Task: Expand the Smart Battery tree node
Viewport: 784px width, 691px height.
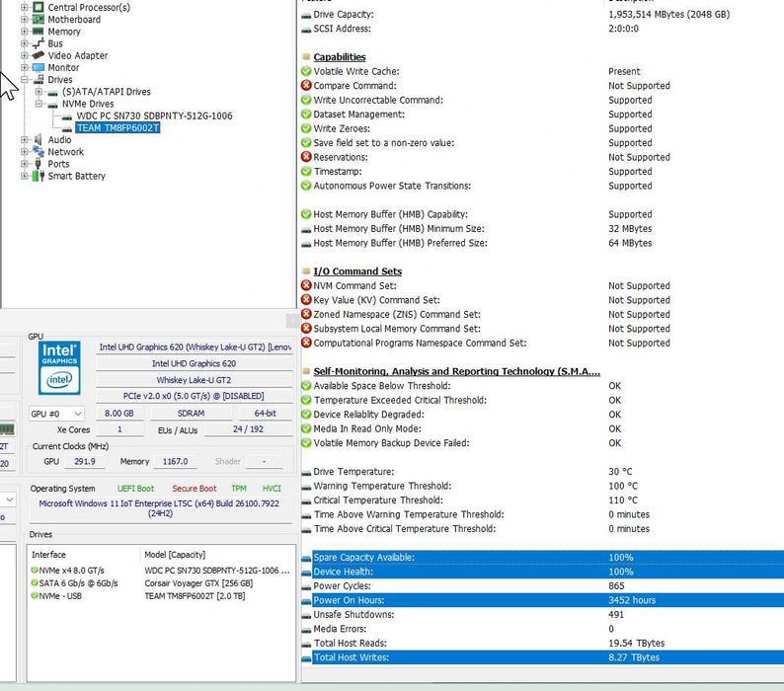Action: pyautogui.click(x=24, y=176)
